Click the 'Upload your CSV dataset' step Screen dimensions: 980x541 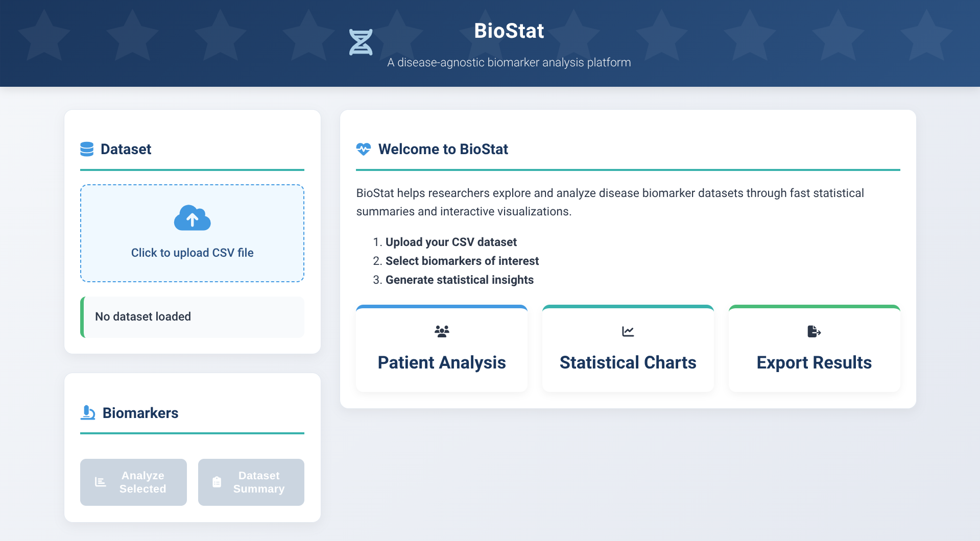(451, 242)
